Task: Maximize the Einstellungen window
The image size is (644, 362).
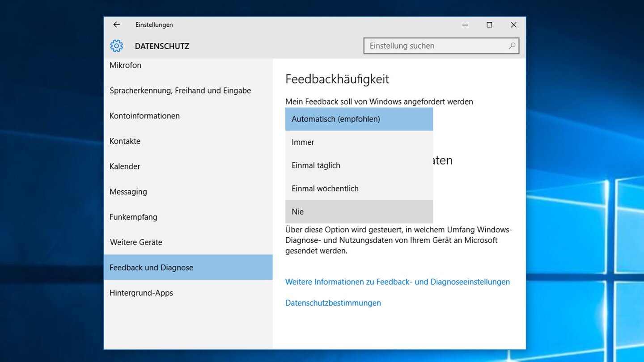Action: pyautogui.click(x=489, y=25)
